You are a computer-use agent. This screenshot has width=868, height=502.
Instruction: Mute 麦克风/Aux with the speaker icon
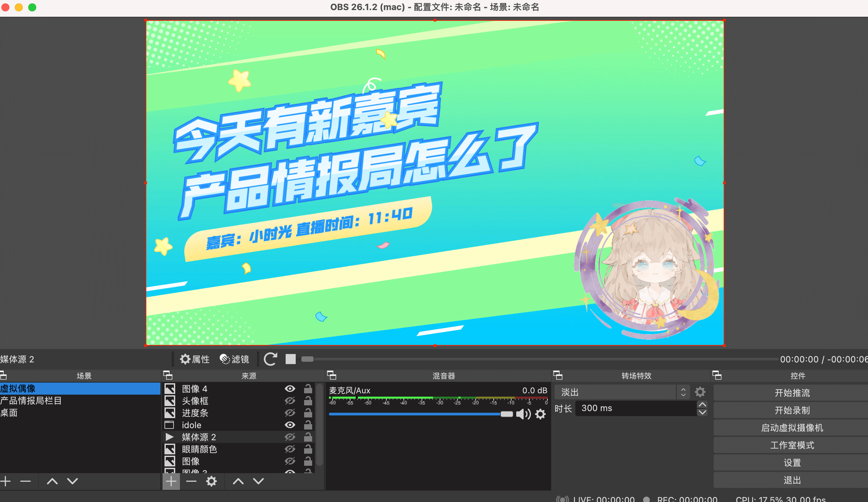[524, 414]
